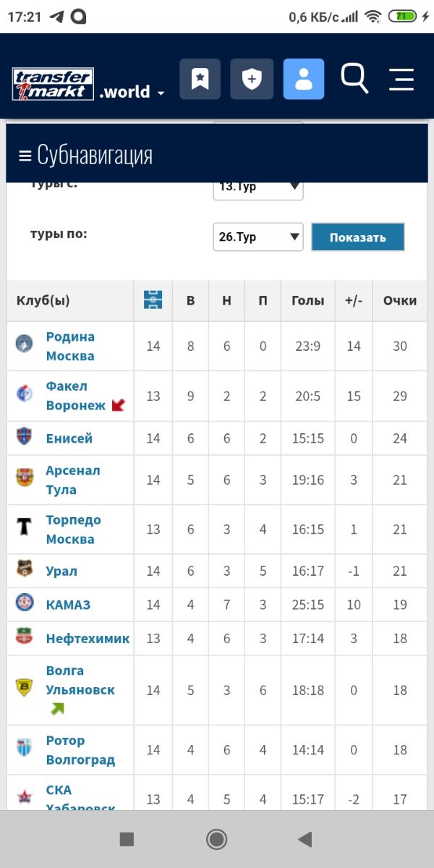The width and height of the screenshot is (434, 868).
Task: Sort table by Голы column
Action: point(308,300)
